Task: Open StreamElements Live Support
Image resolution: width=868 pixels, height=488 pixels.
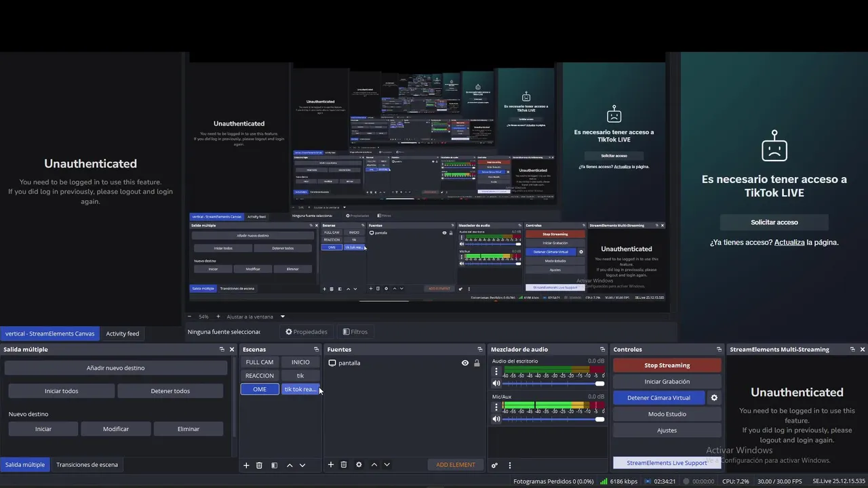Action: (x=667, y=463)
